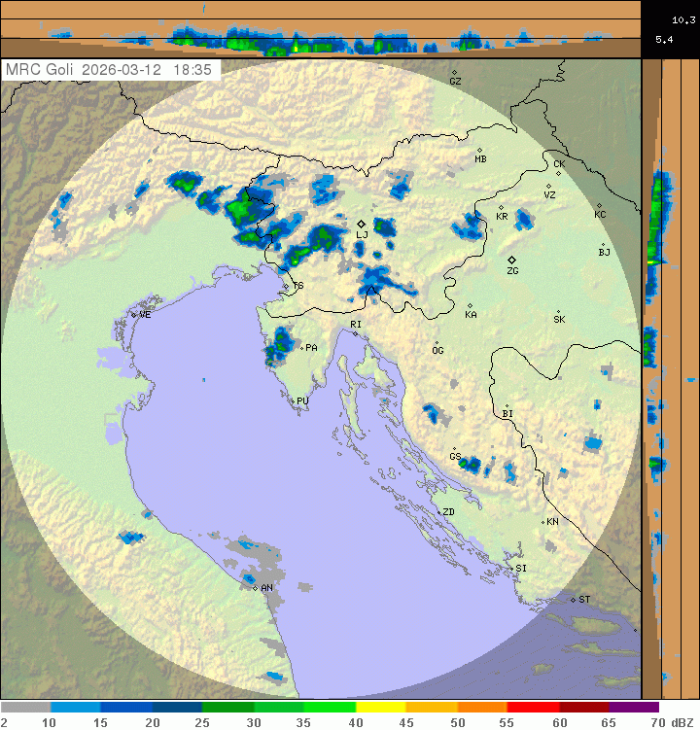Select the AN city marker
This screenshot has width=700, height=730.
(x=255, y=587)
